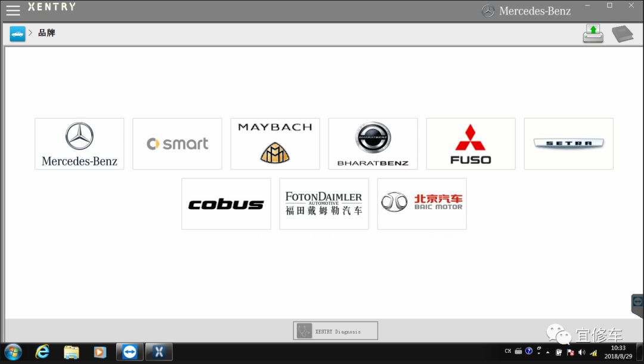Open the keyboard icon in system tray
This screenshot has width=644, height=364.
[518, 351]
